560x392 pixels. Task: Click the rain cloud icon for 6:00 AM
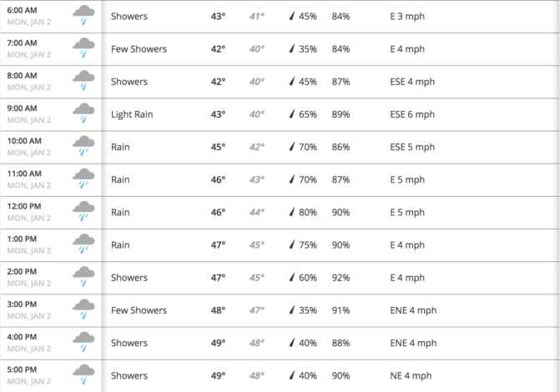(83, 17)
